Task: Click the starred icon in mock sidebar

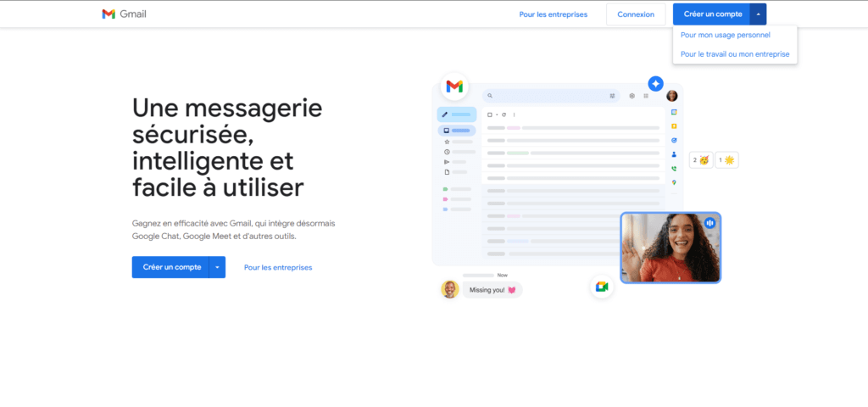Action: point(447,142)
